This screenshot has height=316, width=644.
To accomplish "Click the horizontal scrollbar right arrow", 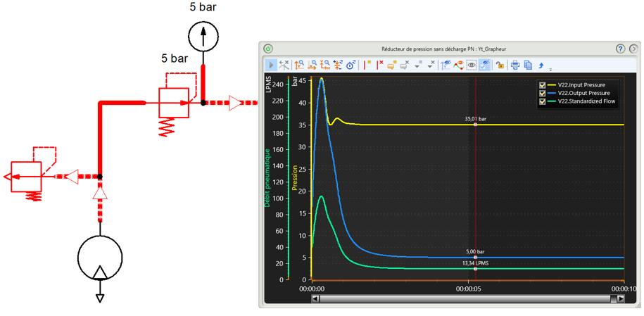I will [621, 298].
